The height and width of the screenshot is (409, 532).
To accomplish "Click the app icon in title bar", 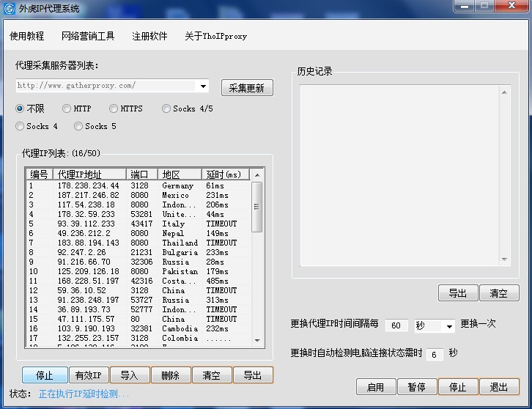I will pos(10,9).
